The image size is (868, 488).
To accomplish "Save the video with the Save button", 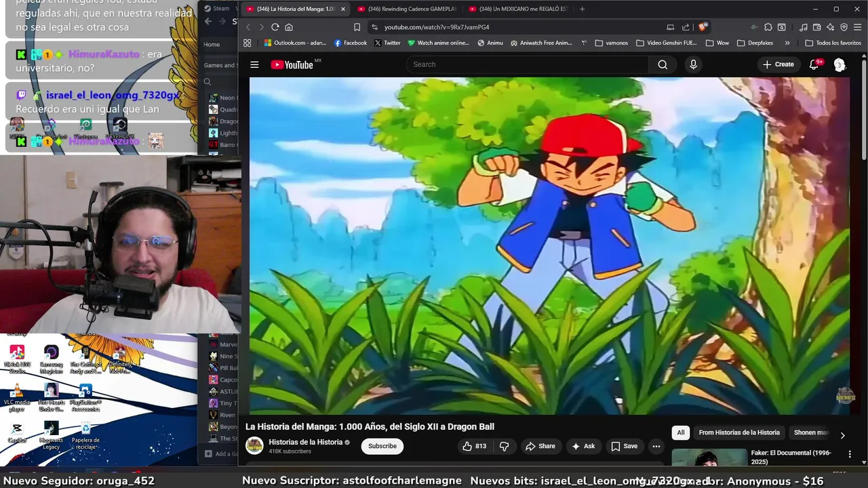I will 624,446.
